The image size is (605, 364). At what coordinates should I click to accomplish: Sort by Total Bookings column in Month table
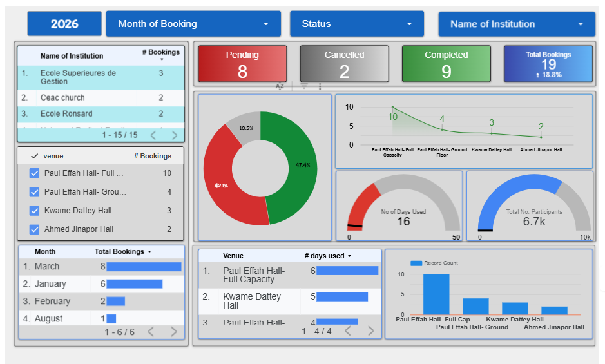[122, 252]
